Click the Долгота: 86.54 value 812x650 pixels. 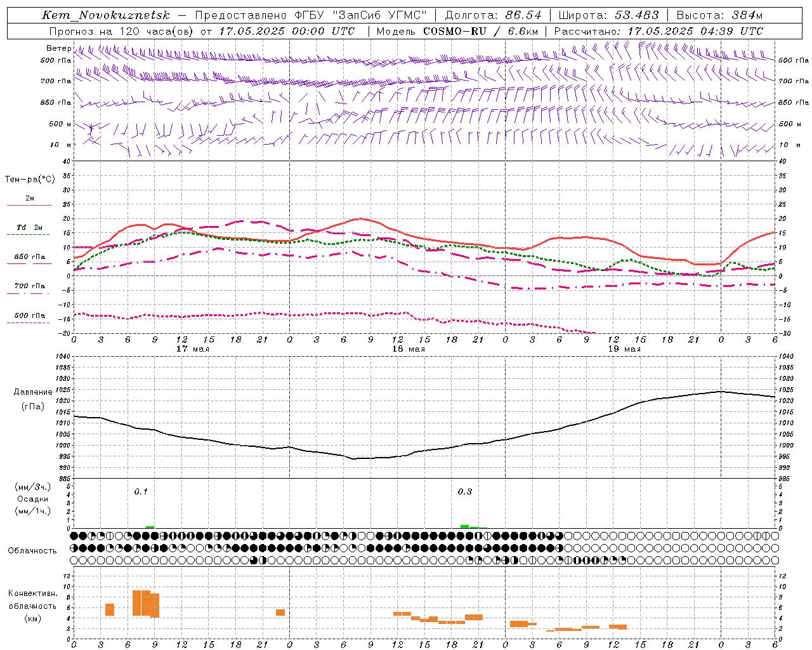[x=494, y=15]
